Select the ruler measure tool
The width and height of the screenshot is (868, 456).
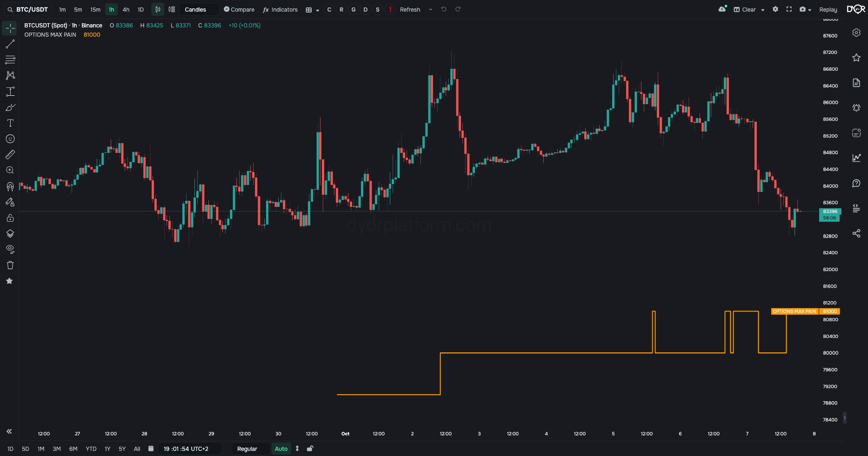(10, 154)
